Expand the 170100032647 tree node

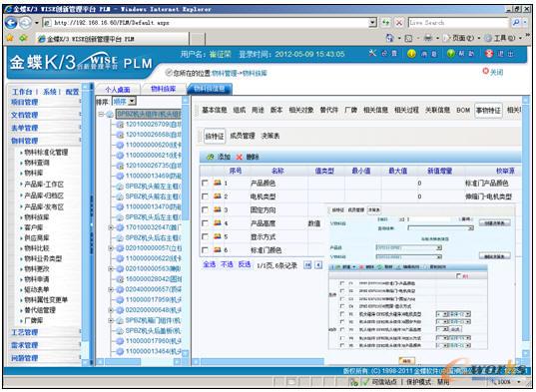pos(111,227)
